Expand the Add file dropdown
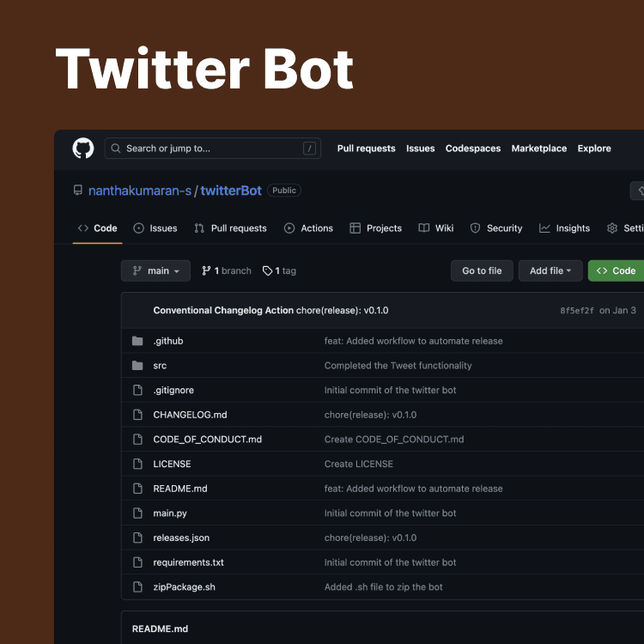 coord(550,270)
